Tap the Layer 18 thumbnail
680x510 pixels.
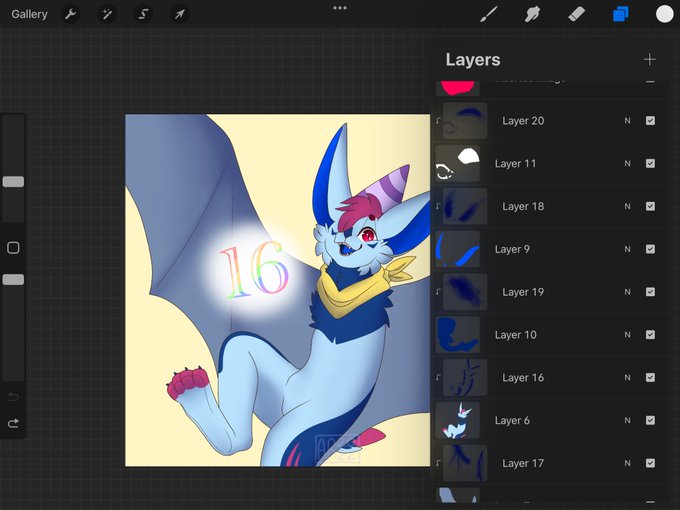tap(465, 206)
